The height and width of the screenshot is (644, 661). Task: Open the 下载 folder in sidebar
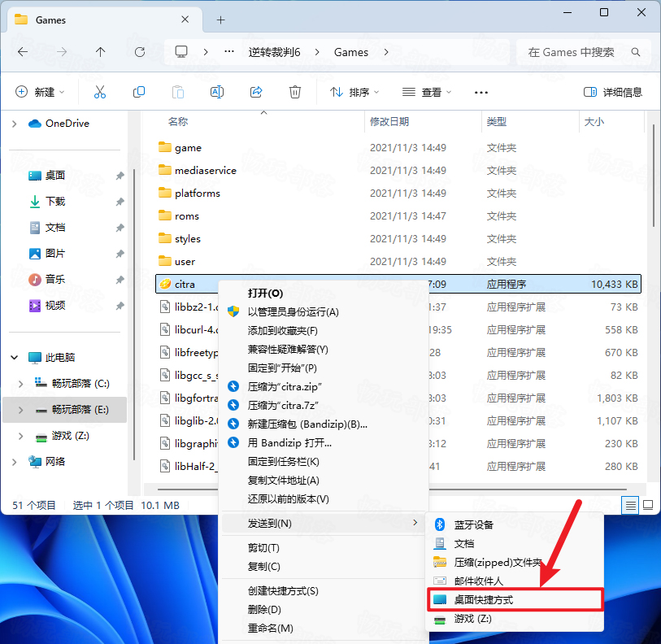[x=55, y=202]
